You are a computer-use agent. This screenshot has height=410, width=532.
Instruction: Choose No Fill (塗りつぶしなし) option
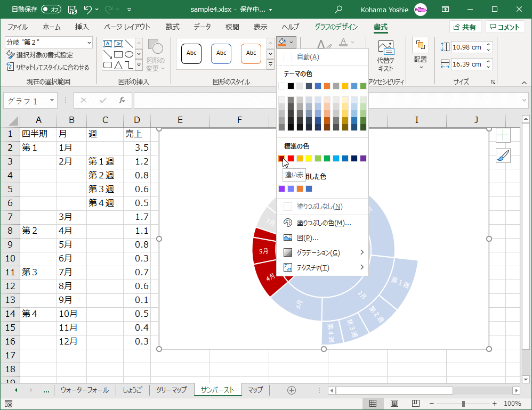pyautogui.click(x=319, y=207)
